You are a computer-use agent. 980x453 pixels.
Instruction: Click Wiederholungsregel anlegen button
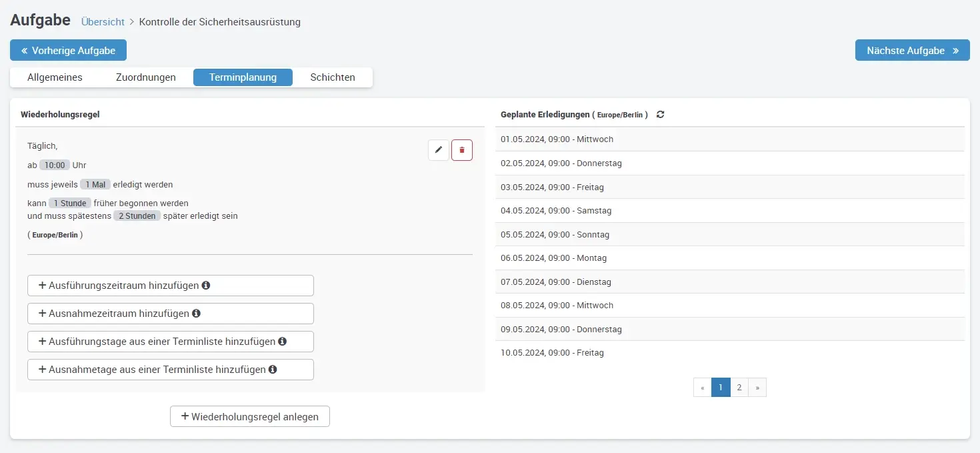point(250,416)
